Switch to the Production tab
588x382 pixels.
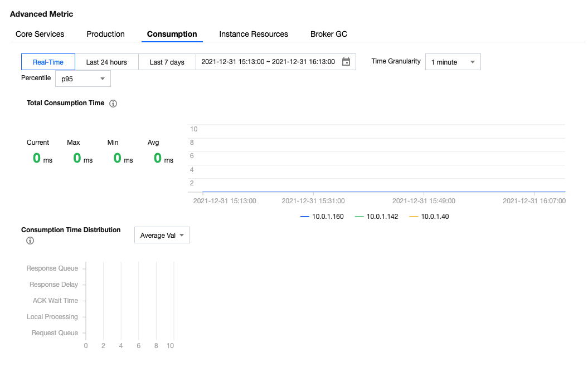tap(105, 34)
